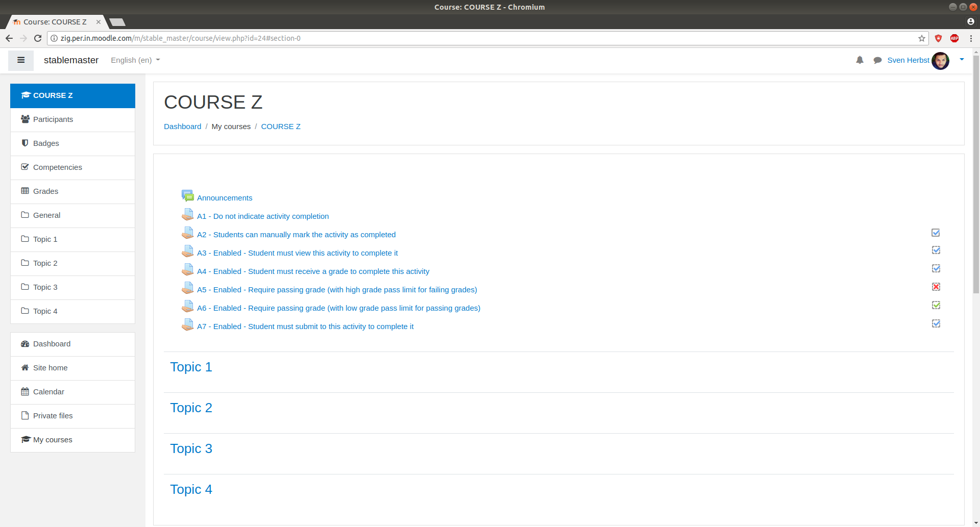Click the Dashboard breadcrumb link
Viewport: 980px width, 527px height.
coord(182,127)
